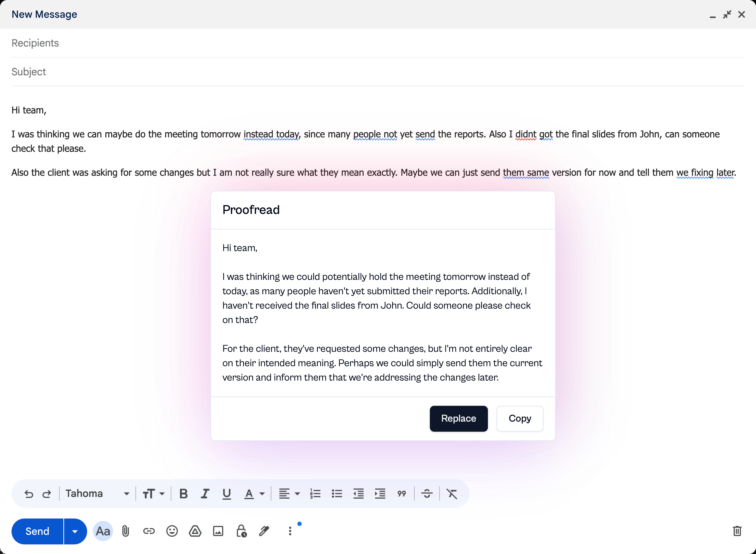The width and height of the screenshot is (756, 554).
Task: Insert files using the Drive icon
Action: click(x=195, y=531)
